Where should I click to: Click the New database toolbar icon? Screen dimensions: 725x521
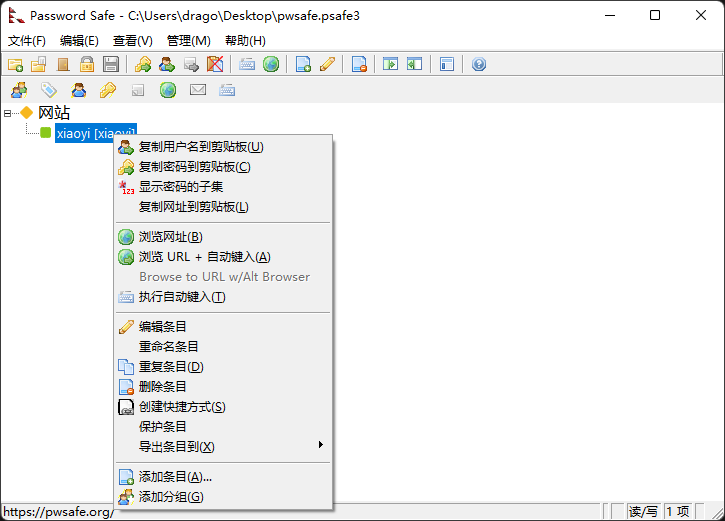click(x=15, y=64)
